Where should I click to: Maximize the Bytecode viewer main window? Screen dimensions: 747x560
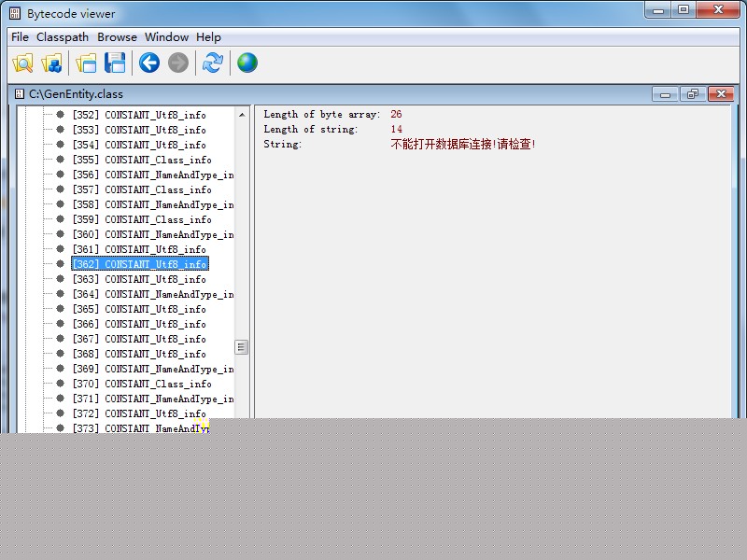[684, 10]
